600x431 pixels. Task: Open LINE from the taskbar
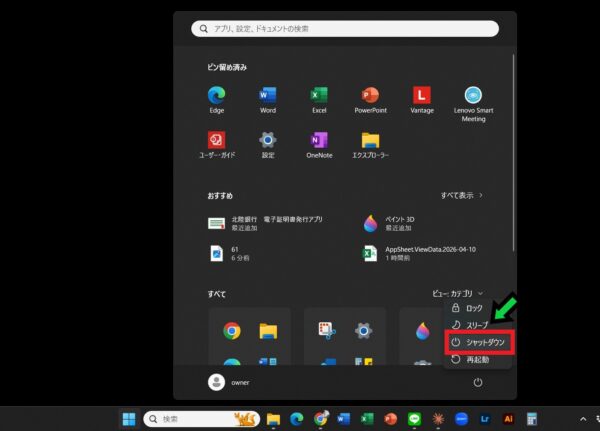(x=414, y=419)
